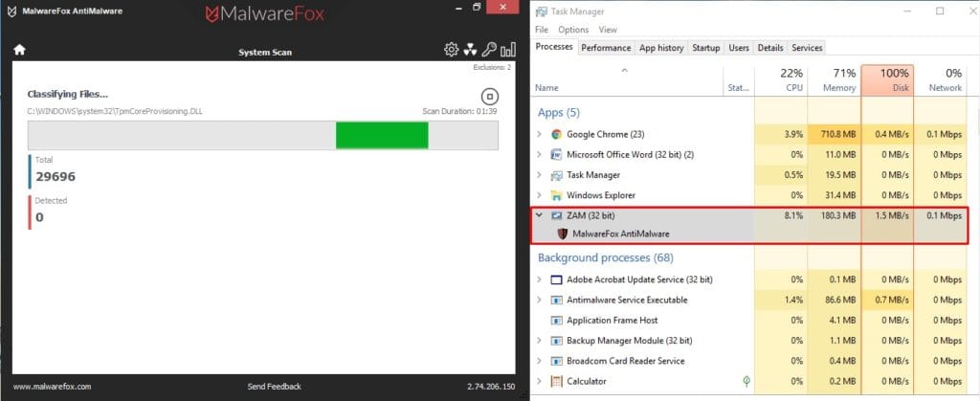Click MalwareFox AntiMalware shield icon
980x401 pixels.
[x=563, y=234]
